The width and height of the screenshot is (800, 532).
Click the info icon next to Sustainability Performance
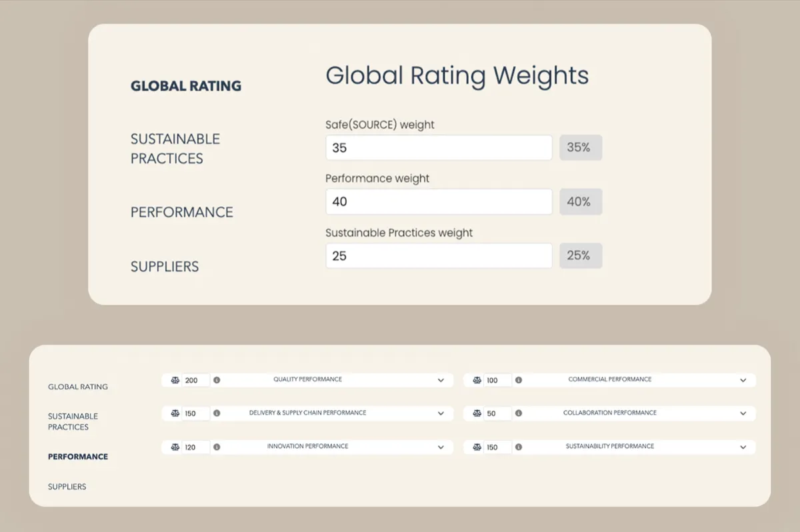519,447
